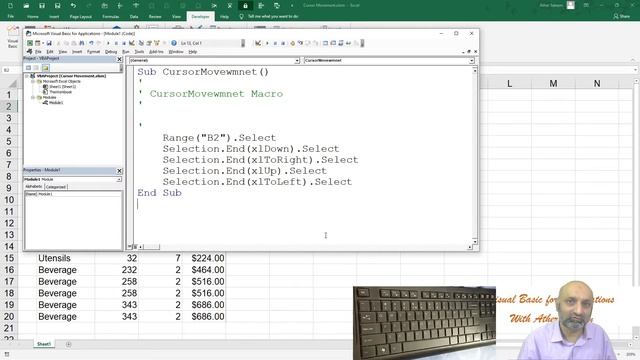
Task: Click the code window scroll up arrow
Action: pyautogui.click(x=475, y=71)
